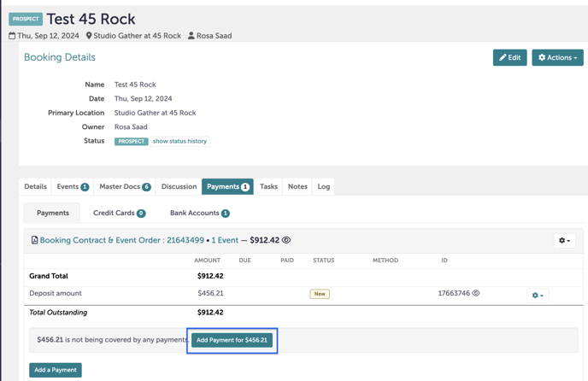This screenshot has height=381, width=588.
Task: Click the Edit button with pencil icon
Action: click(509, 58)
